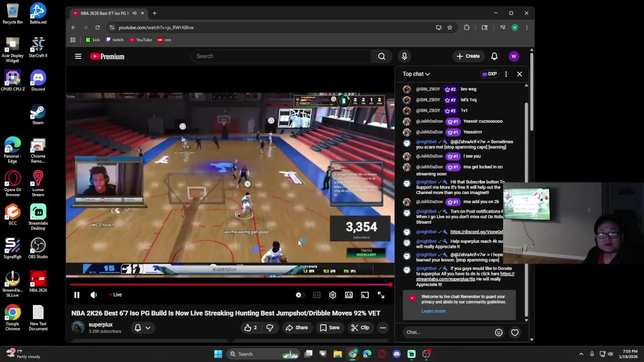
Task: Show hidden system tray icons
Action: tap(581, 354)
